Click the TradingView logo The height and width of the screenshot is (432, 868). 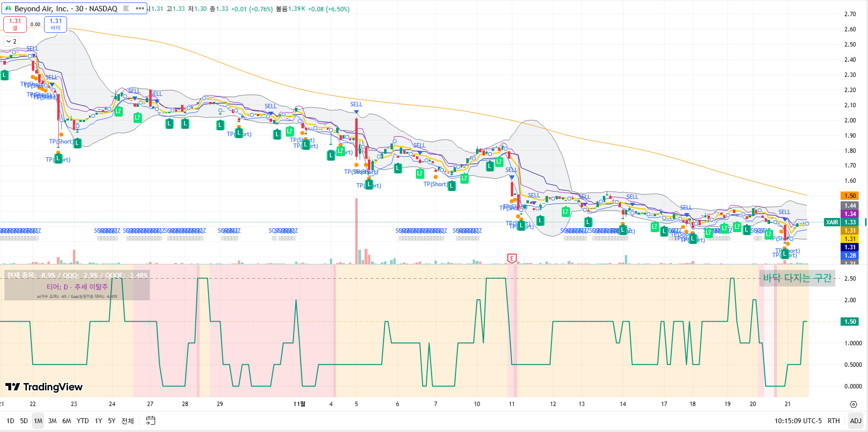coord(44,387)
